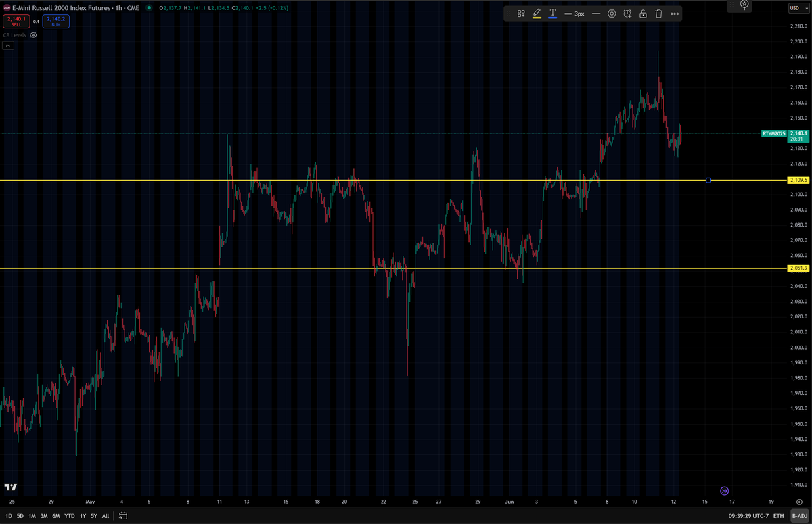Image resolution: width=812 pixels, height=524 pixels.
Task: Select the All time range
Action: click(x=105, y=515)
